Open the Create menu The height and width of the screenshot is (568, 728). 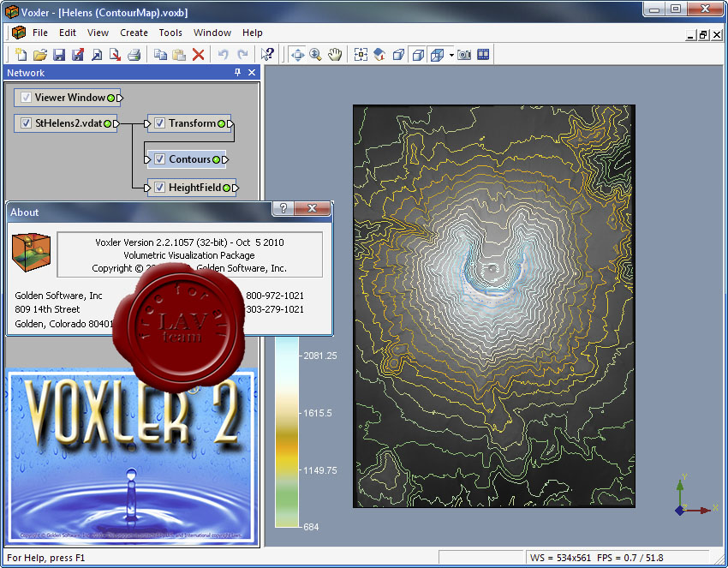tap(134, 33)
